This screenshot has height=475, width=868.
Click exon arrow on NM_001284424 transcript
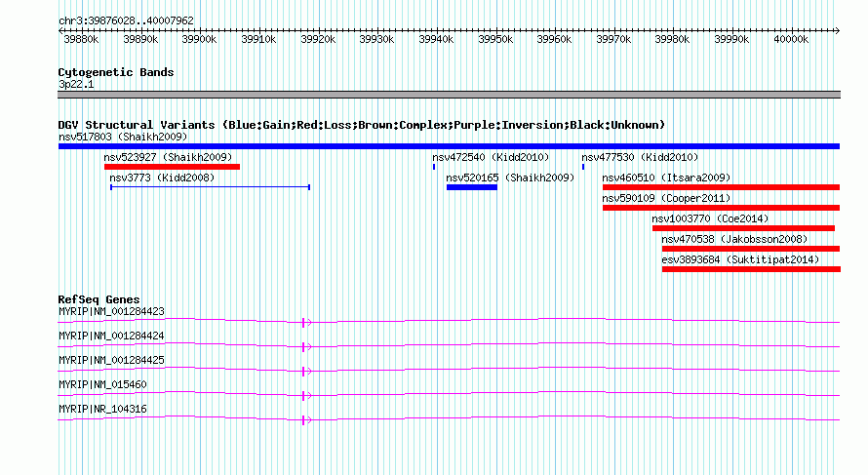coord(306,346)
